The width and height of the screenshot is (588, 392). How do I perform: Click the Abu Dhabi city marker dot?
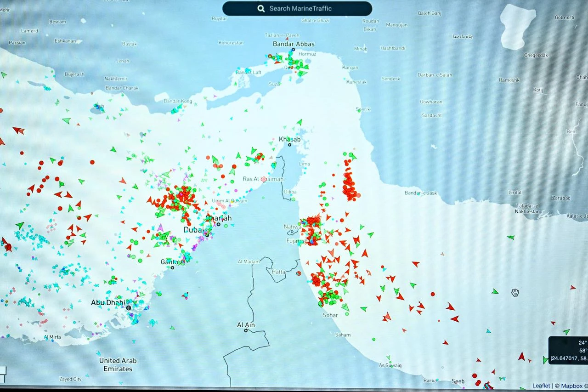tap(129, 308)
